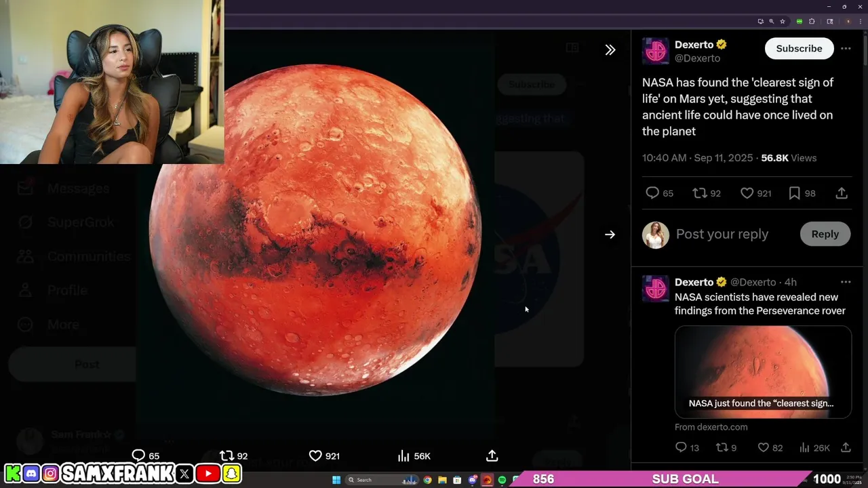This screenshot has height=488, width=868.
Task: Click the zoom magnifier icon in address bar
Action: (x=772, y=22)
